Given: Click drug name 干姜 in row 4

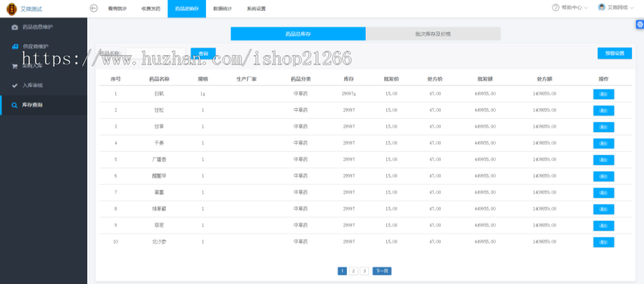Looking at the screenshot, I should point(159,143).
